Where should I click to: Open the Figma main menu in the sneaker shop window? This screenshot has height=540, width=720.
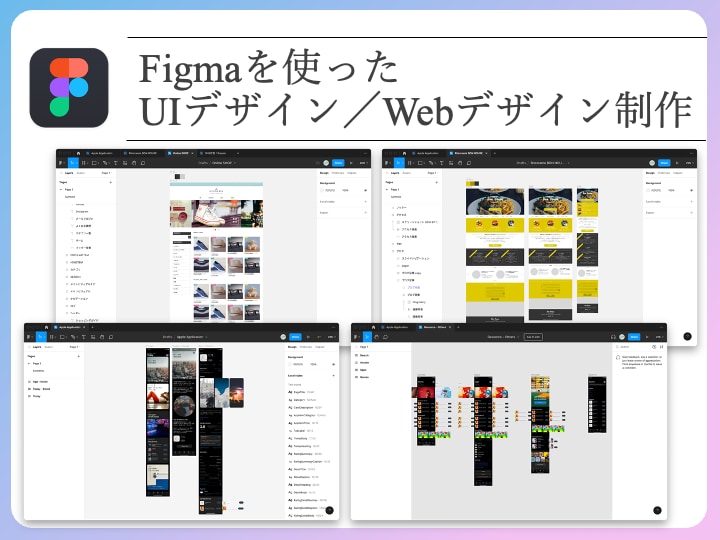click(61, 163)
